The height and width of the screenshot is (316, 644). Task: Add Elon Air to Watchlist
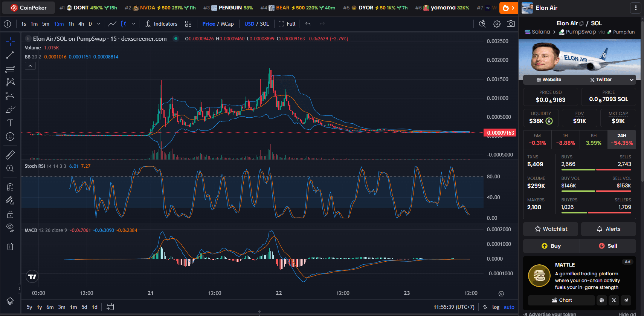(551, 229)
